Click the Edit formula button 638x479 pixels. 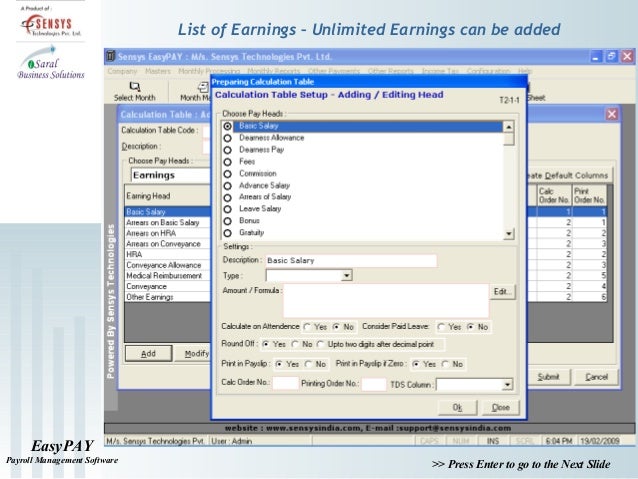(x=503, y=292)
